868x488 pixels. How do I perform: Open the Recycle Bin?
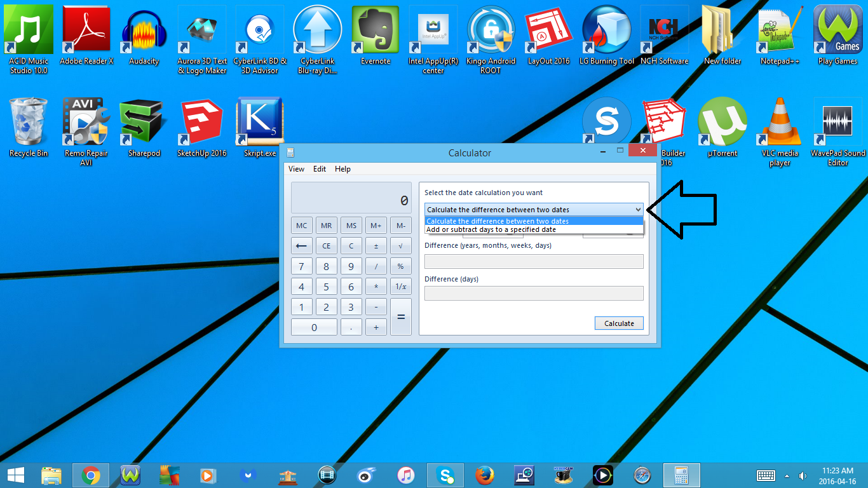tap(28, 121)
